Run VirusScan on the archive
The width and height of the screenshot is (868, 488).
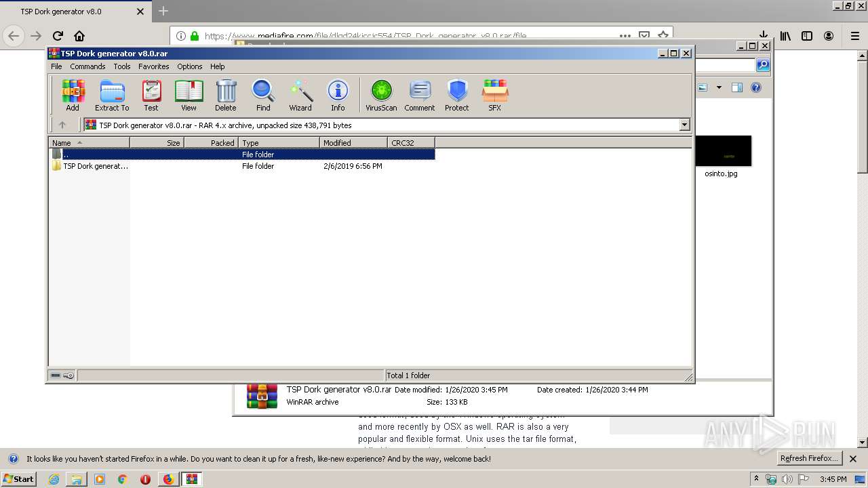381,95
